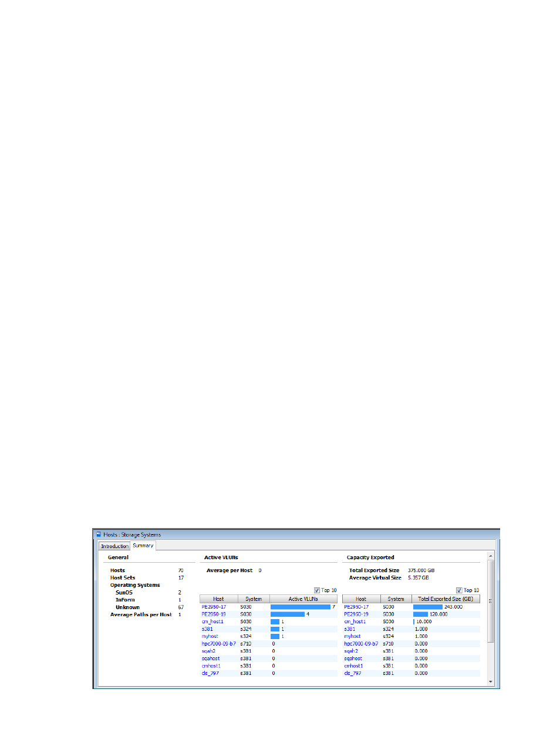Viewport: 560px width, 746px height.
Task: Click the Unknown operating system row
Action: (150, 607)
